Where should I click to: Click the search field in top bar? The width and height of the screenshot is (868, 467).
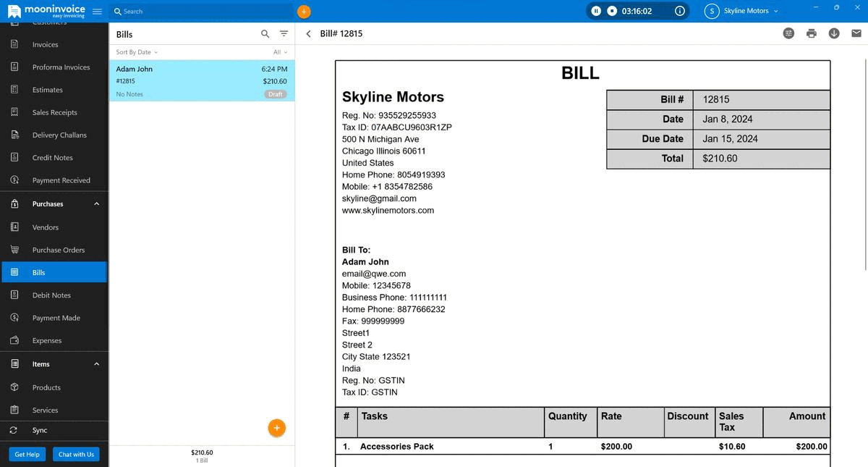coord(201,12)
